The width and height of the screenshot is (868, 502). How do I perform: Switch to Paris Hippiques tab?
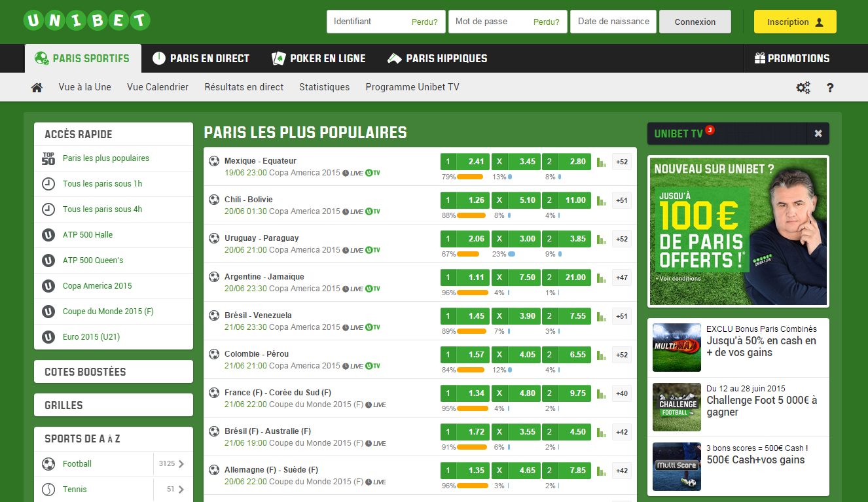437,58
